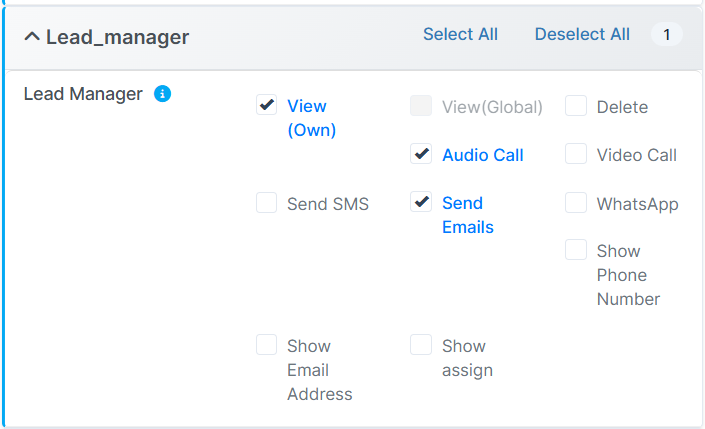Click the Audio Call label text

482,155
